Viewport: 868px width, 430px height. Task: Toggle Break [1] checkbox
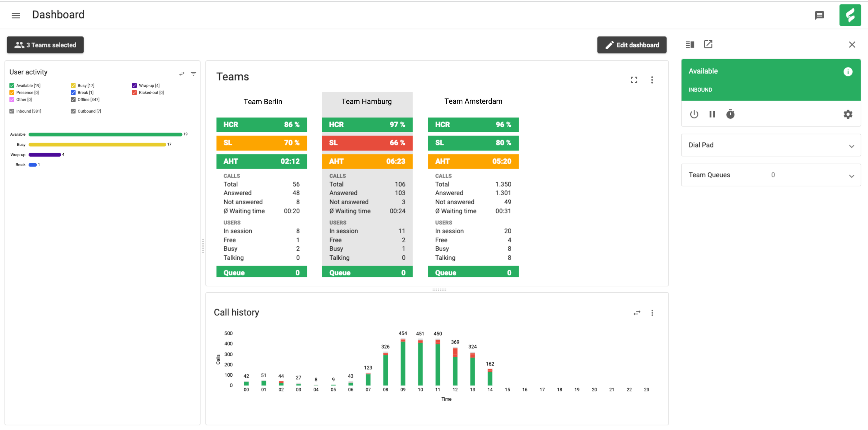point(73,93)
